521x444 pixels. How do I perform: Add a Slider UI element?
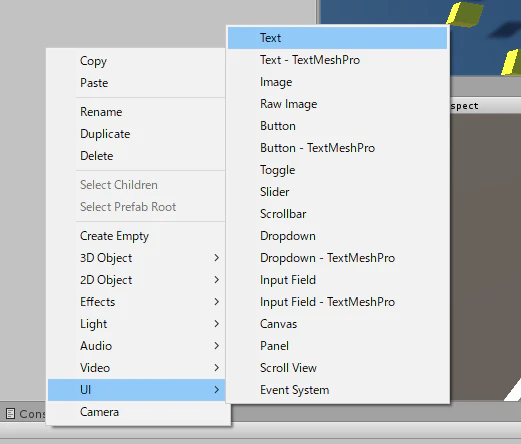pos(337,192)
